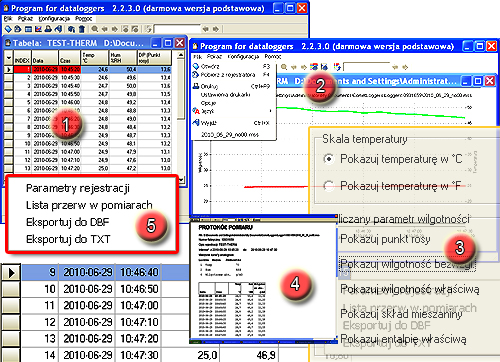This screenshot has height=362, width=500.
Task: Click index 12 in the enlarged table
Action: pyautogui.click(x=50, y=322)
